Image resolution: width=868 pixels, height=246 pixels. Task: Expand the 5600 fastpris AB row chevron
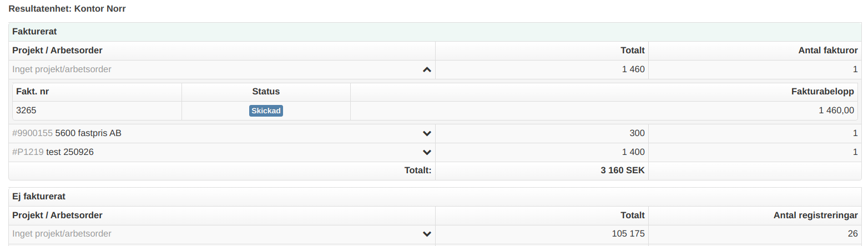click(x=427, y=133)
